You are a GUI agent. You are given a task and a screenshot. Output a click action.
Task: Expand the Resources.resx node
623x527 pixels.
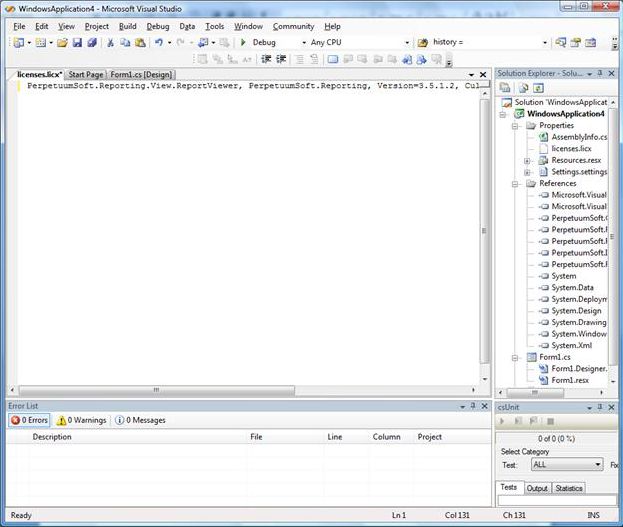coord(527,161)
